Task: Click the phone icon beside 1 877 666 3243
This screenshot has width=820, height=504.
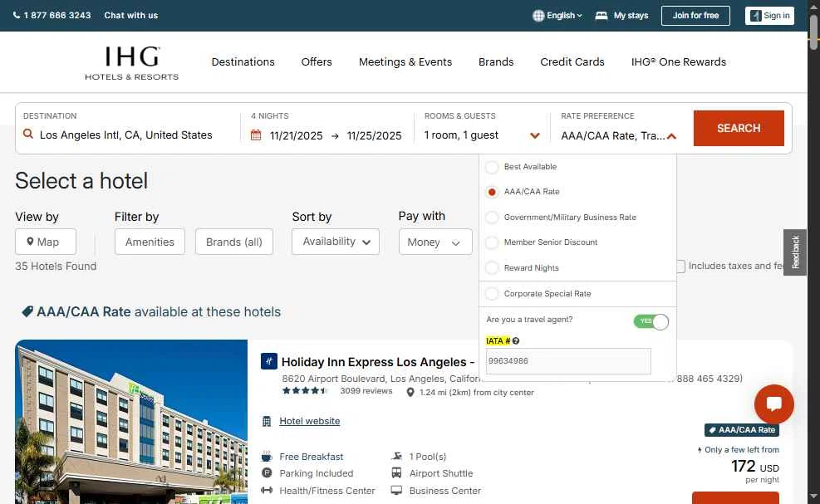Action: tap(17, 16)
